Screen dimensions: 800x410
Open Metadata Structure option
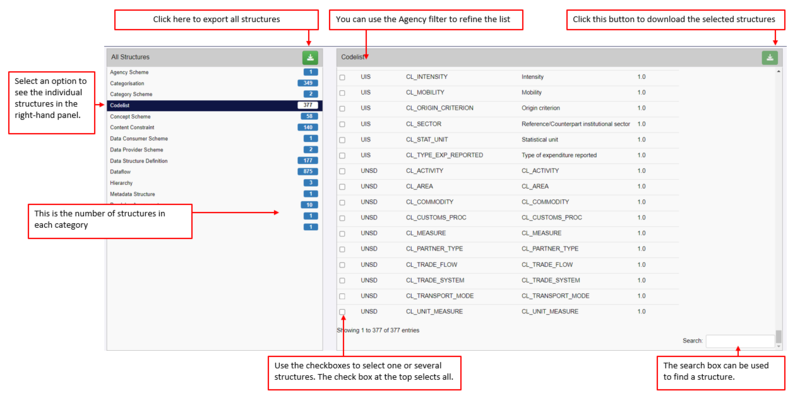tap(214, 194)
